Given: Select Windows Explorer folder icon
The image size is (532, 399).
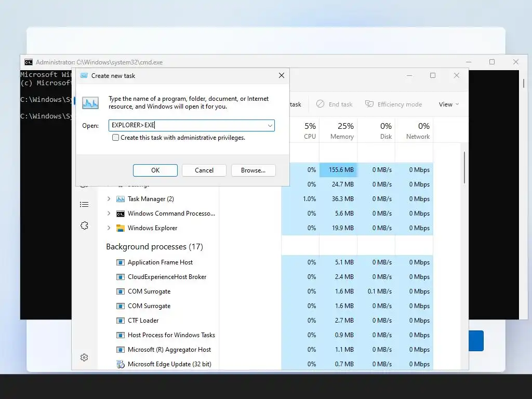Looking at the screenshot, I should [x=121, y=228].
